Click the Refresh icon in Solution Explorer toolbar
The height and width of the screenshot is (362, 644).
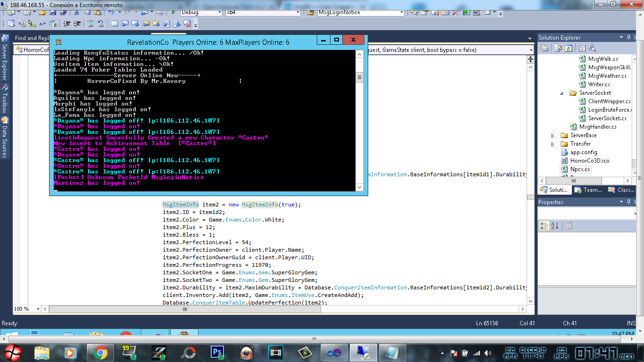pos(568,48)
